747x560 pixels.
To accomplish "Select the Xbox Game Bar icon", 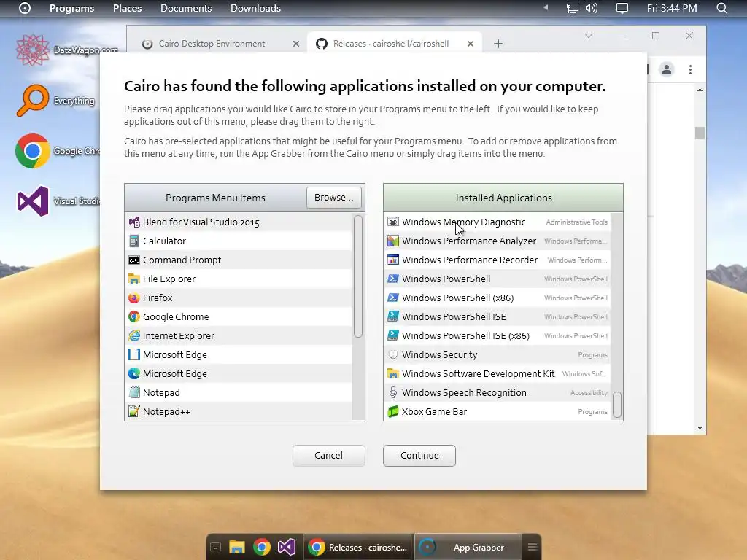I will (x=393, y=411).
